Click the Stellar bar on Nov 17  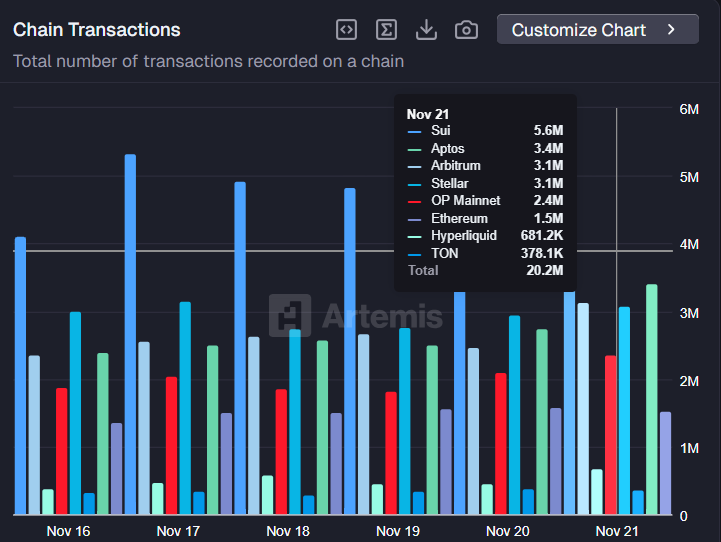(x=185, y=408)
